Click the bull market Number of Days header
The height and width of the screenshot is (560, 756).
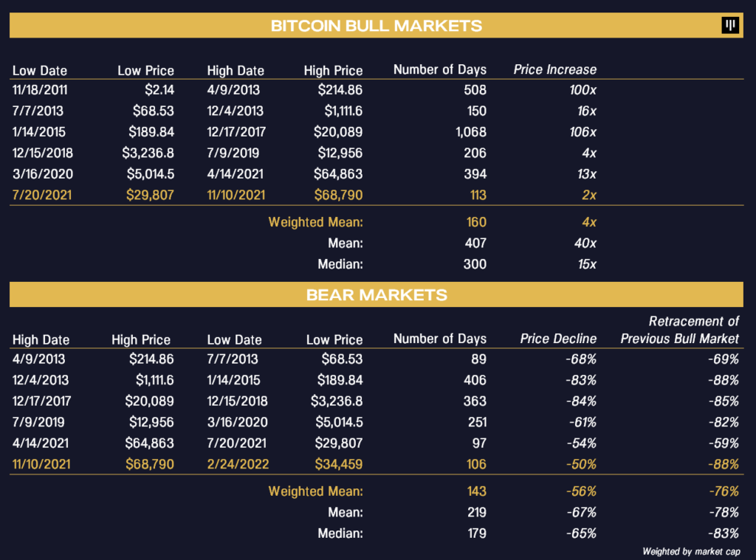(x=440, y=70)
